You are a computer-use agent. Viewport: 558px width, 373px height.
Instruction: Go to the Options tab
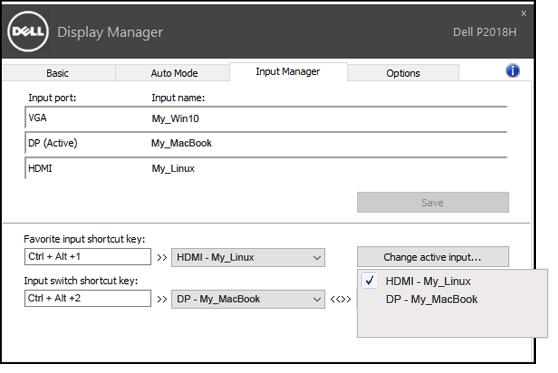click(x=403, y=73)
